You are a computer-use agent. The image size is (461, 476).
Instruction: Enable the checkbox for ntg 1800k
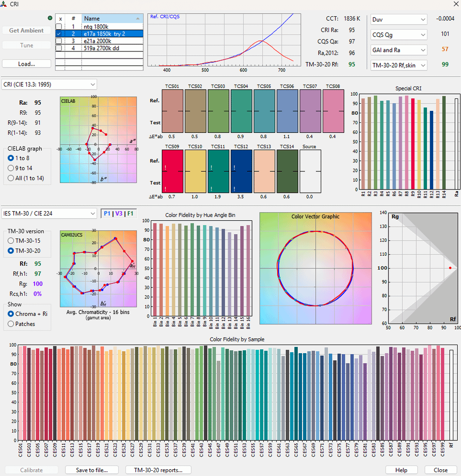[x=59, y=26]
